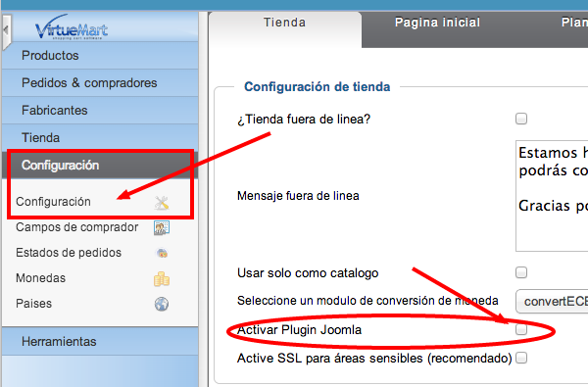
Task: Toggle the Tienda fuera de linea checkbox
Action: (521, 119)
